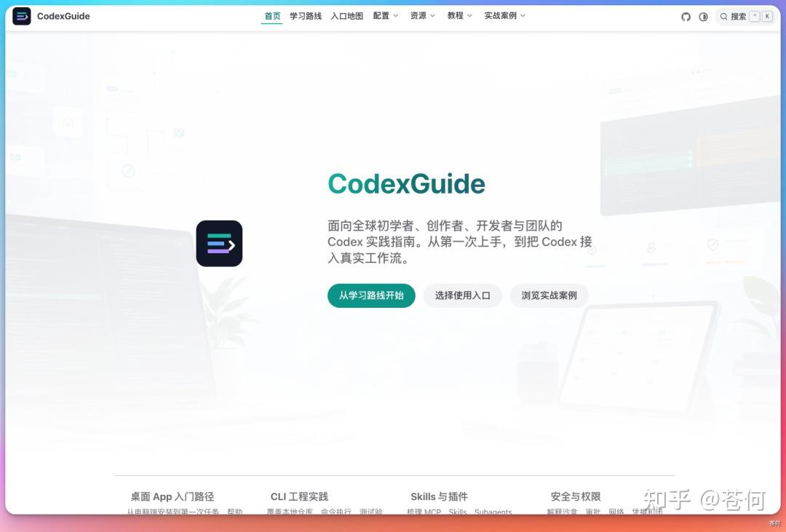Open the 入口地图 nav item
This screenshot has height=532, width=786.
(x=347, y=16)
